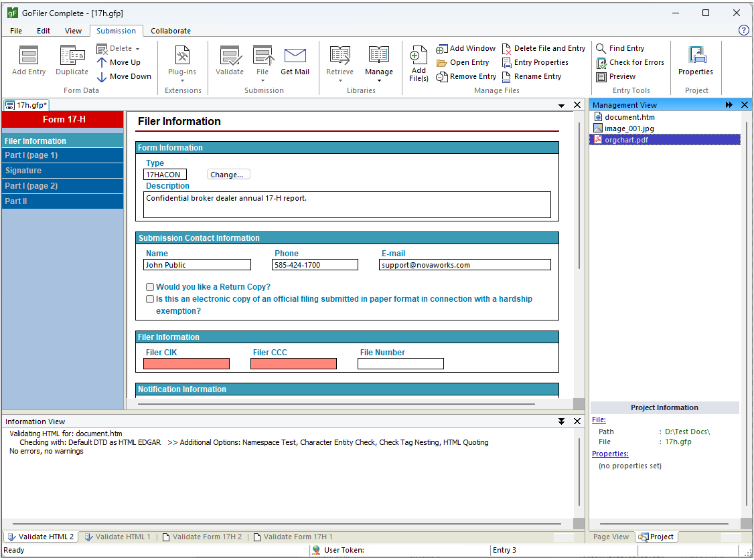Go to the Signature section

[62, 171]
